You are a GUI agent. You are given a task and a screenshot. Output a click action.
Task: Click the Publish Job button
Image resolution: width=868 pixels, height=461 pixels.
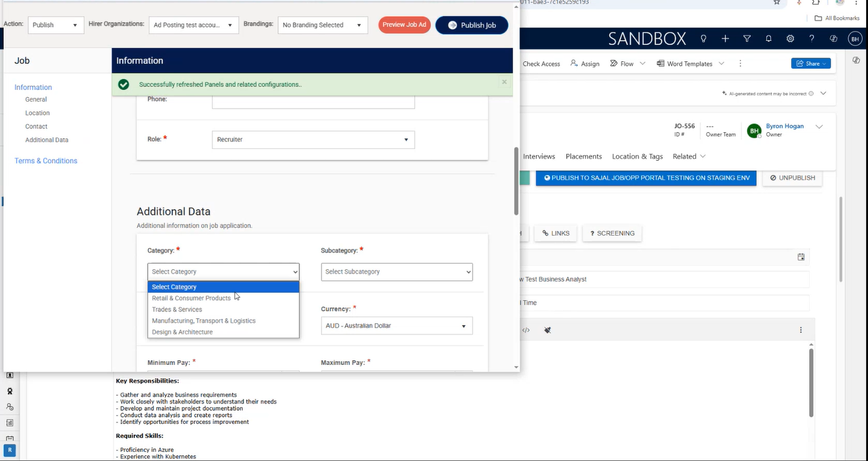tap(472, 25)
